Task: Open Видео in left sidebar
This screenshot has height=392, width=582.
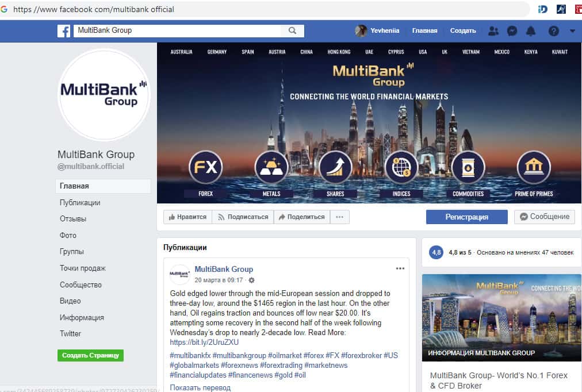Action: (x=70, y=301)
